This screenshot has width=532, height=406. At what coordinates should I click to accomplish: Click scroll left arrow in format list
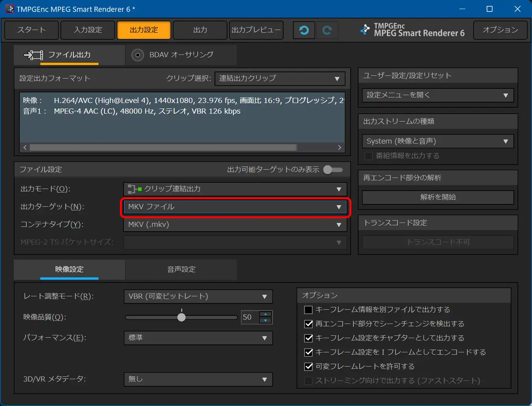(25, 148)
